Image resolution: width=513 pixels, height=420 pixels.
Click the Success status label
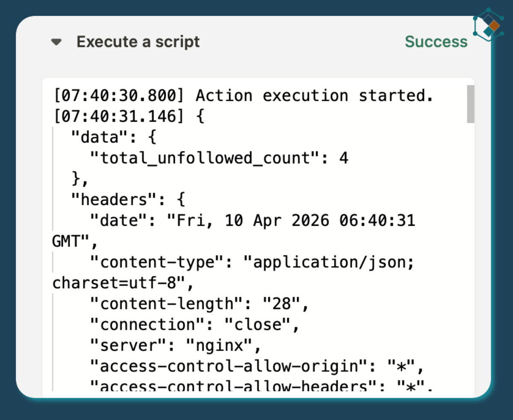click(x=436, y=42)
